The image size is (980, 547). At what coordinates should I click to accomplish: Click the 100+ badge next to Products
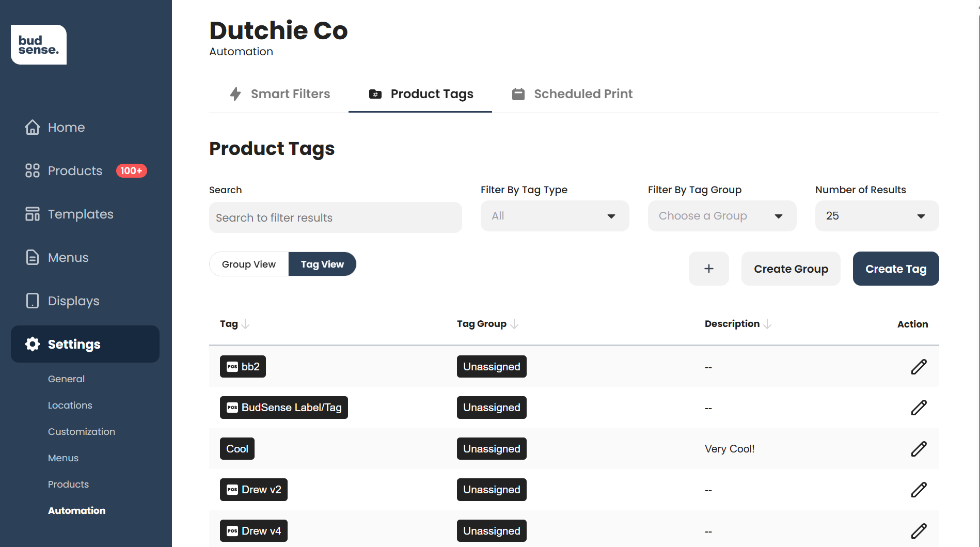tap(132, 170)
